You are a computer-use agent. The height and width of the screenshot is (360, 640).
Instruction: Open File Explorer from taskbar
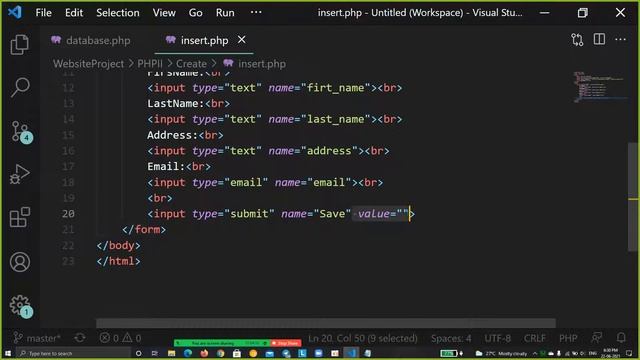tap(171, 353)
